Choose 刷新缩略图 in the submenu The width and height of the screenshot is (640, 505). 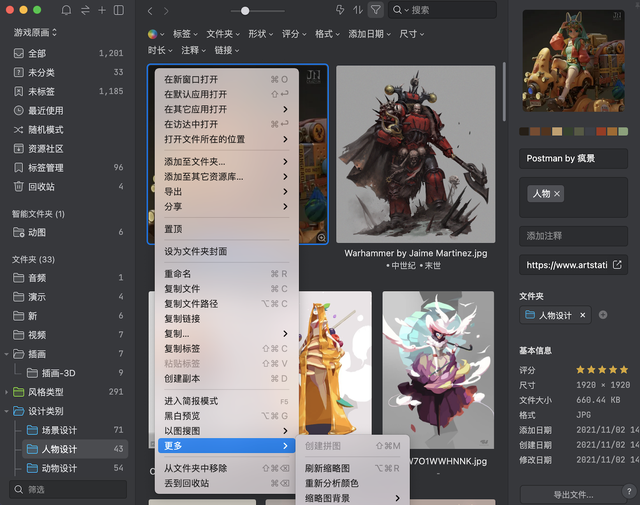(330, 468)
